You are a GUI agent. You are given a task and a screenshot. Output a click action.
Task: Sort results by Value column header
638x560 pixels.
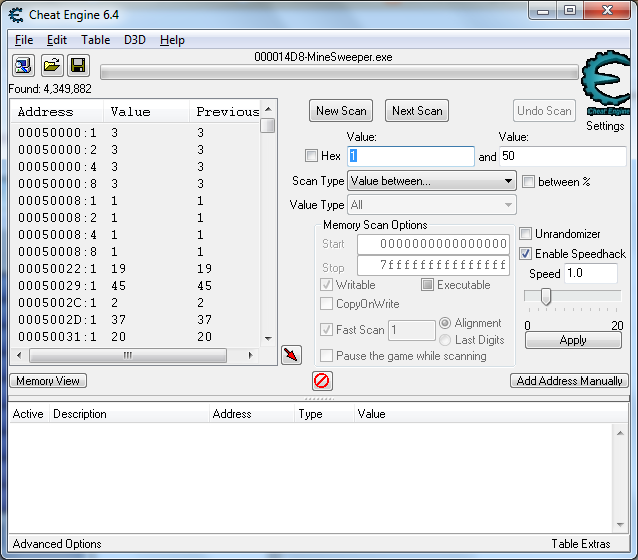pyautogui.click(x=146, y=112)
